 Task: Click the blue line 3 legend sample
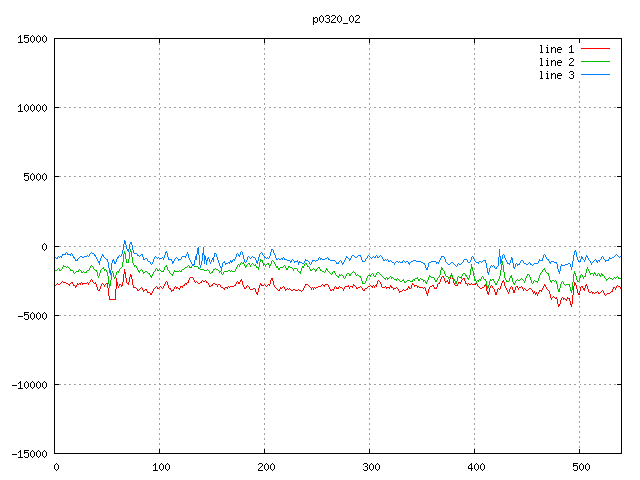(x=595, y=75)
